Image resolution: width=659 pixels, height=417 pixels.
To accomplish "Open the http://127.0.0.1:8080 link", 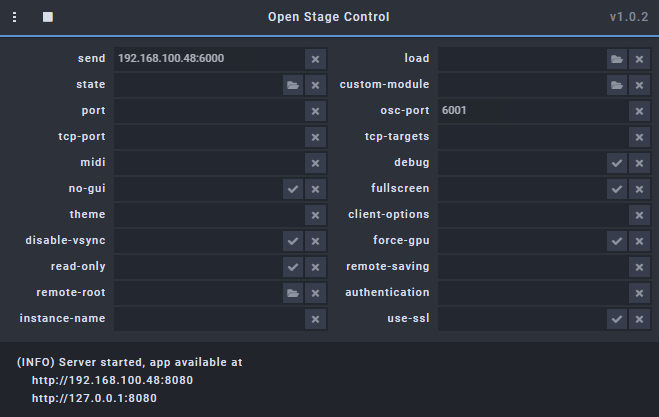I will tap(94, 399).
